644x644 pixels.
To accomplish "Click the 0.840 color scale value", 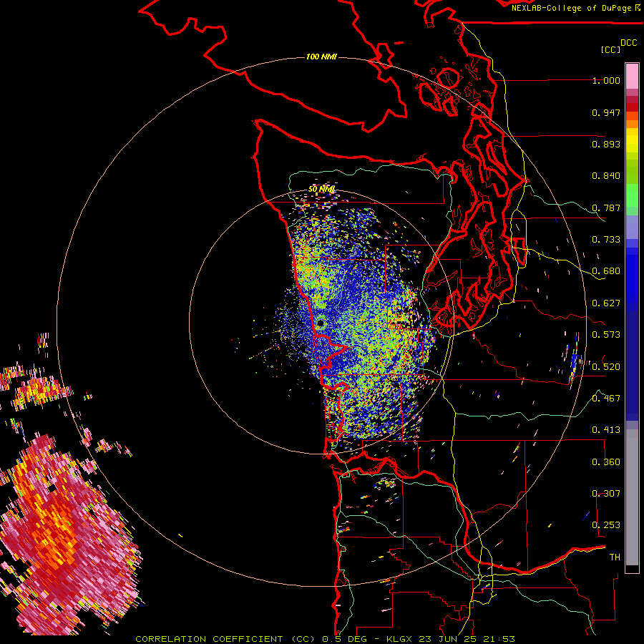I will coord(606,176).
